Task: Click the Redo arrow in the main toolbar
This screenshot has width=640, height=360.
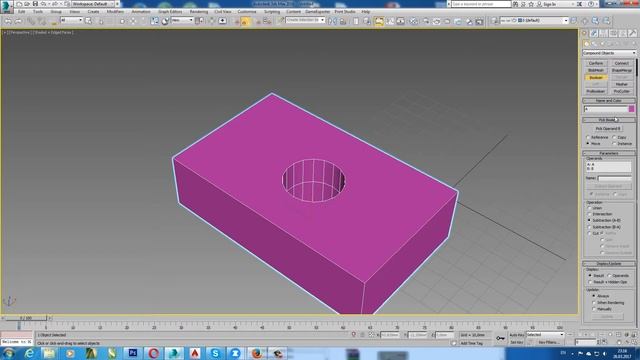Action: 18,20
